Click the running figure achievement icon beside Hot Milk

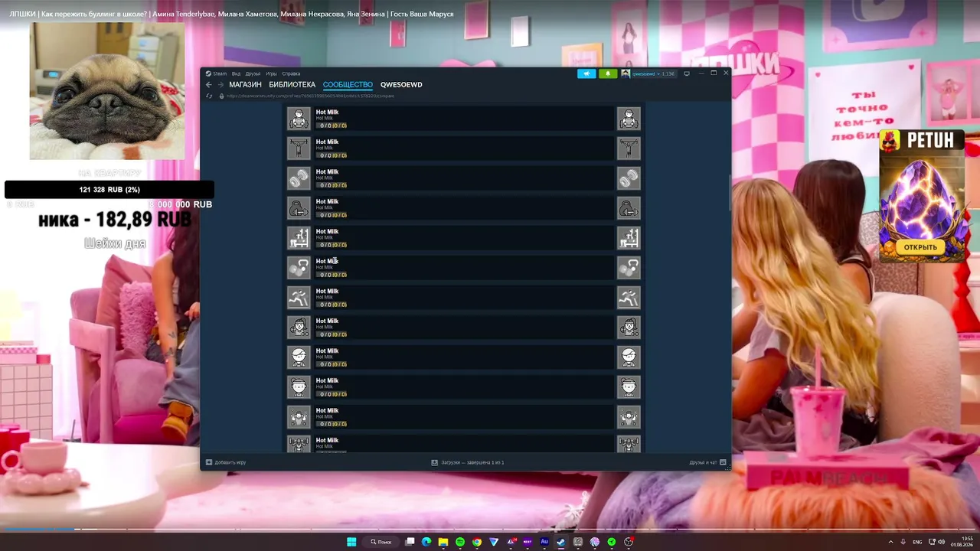click(x=299, y=298)
